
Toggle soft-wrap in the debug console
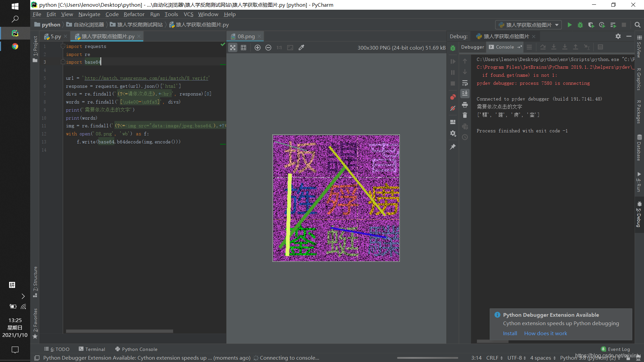[x=465, y=83]
